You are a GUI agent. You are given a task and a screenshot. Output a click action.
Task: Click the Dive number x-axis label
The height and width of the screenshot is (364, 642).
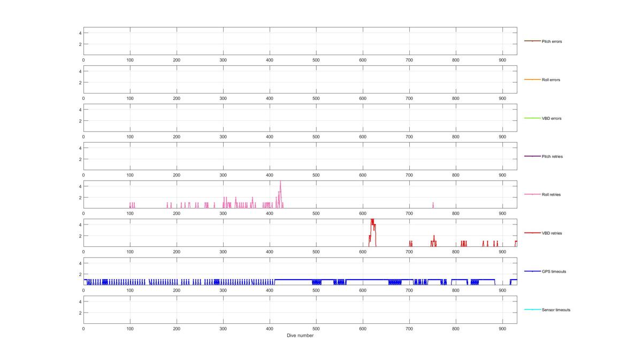300,336
